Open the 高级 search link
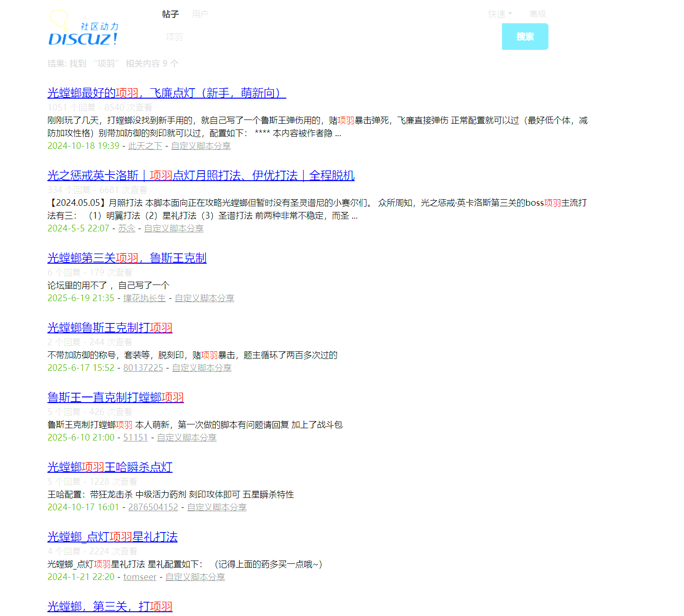Viewport: 684px width, 616px height. [538, 14]
